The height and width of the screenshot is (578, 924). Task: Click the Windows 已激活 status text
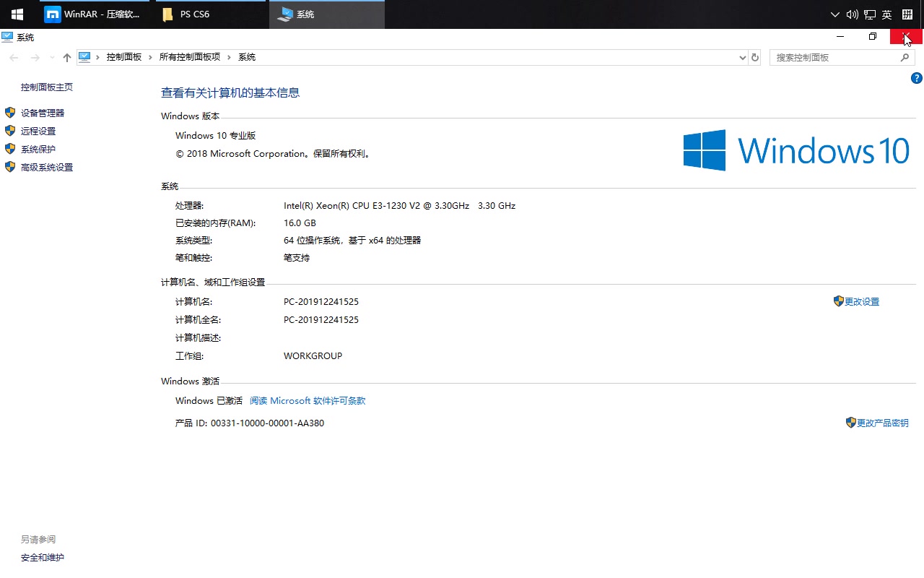coord(209,401)
